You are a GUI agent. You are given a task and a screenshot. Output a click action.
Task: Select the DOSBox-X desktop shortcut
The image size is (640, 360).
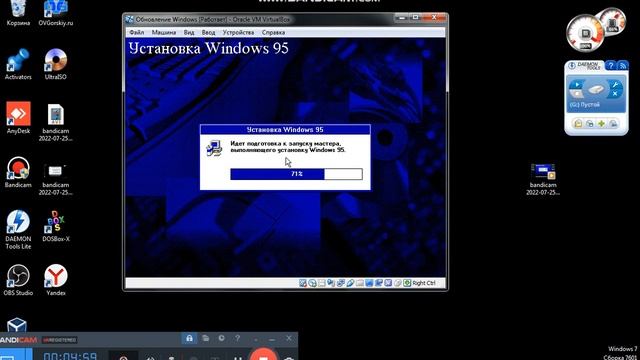[x=56, y=226]
